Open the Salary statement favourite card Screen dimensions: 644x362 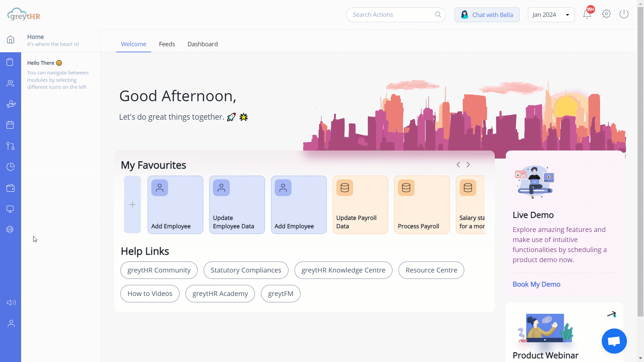(470, 204)
